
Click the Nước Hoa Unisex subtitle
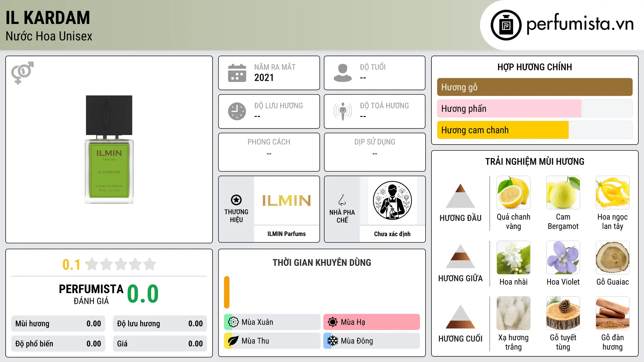point(49,36)
